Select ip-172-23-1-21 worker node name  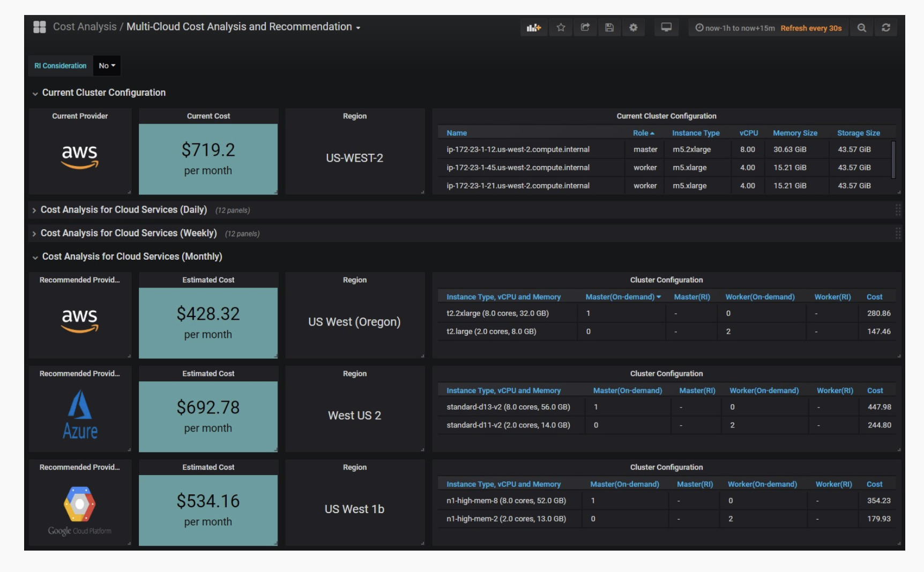pos(518,186)
